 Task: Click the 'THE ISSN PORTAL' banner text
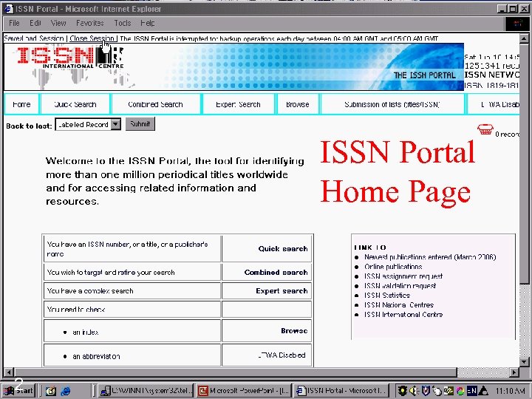tap(424, 75)
